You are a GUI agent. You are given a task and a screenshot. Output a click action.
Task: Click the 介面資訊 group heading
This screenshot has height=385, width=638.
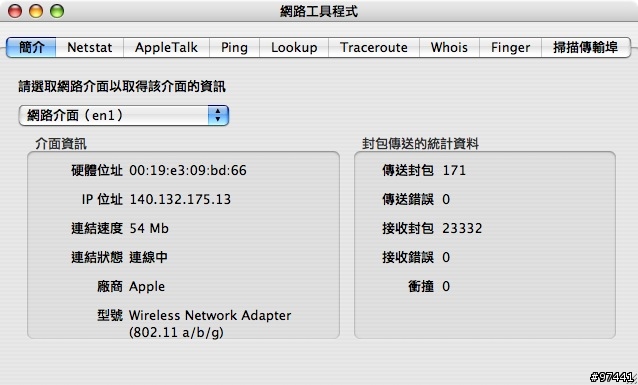[61, 144]
